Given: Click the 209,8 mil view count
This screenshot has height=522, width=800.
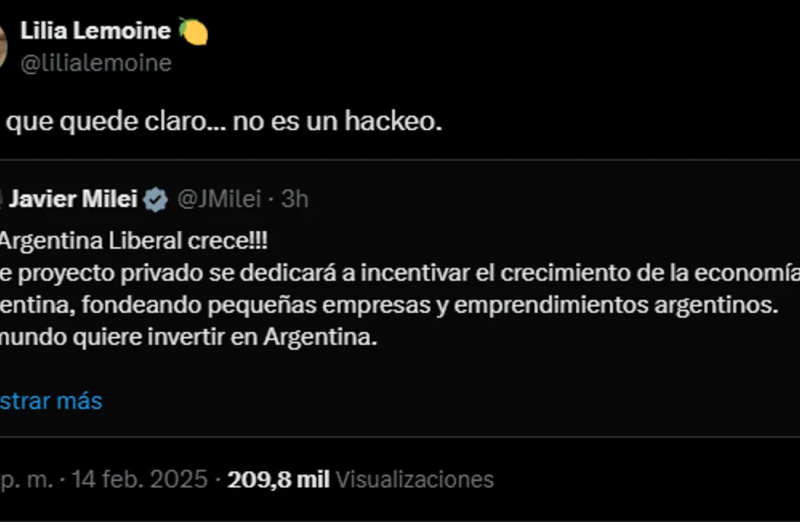Looking at the screenshot, I should point(279,480).
